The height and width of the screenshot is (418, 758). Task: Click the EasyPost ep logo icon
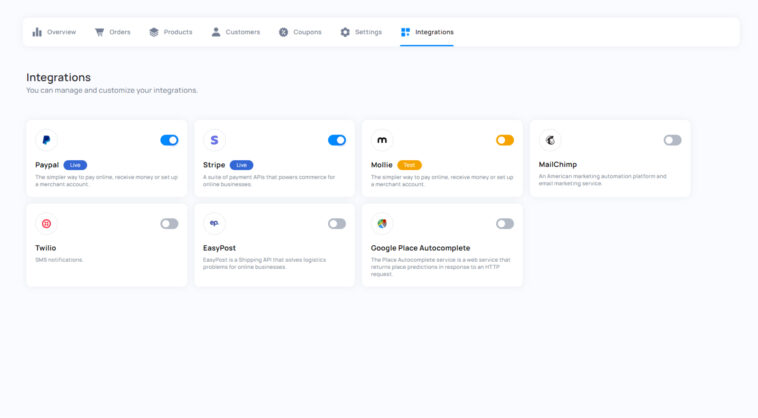point(214,223)
